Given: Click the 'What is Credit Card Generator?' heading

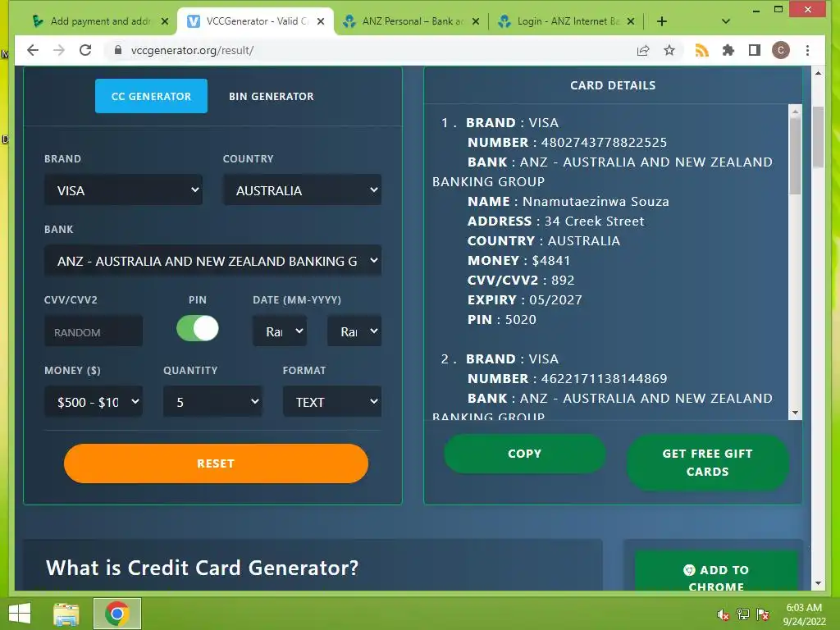Looking at the screenshot, I should tap(202, 568).
